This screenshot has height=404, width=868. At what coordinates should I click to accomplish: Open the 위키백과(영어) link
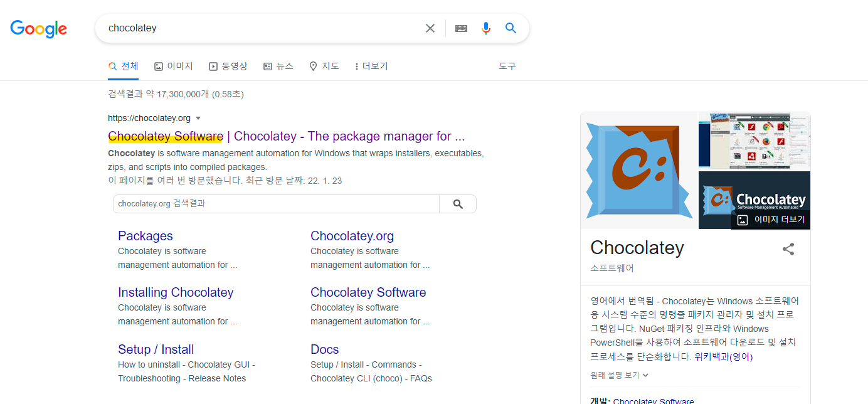[723, 356]
